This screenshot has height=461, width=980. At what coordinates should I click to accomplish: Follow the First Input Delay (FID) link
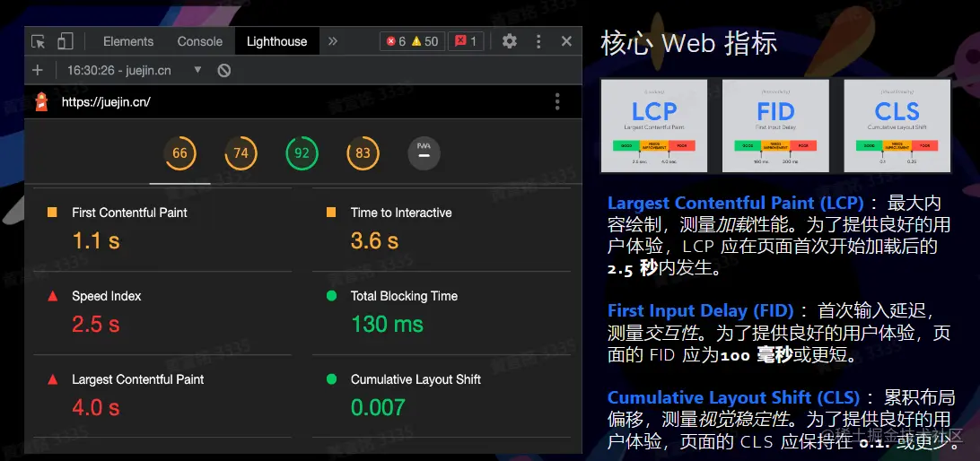701,310
